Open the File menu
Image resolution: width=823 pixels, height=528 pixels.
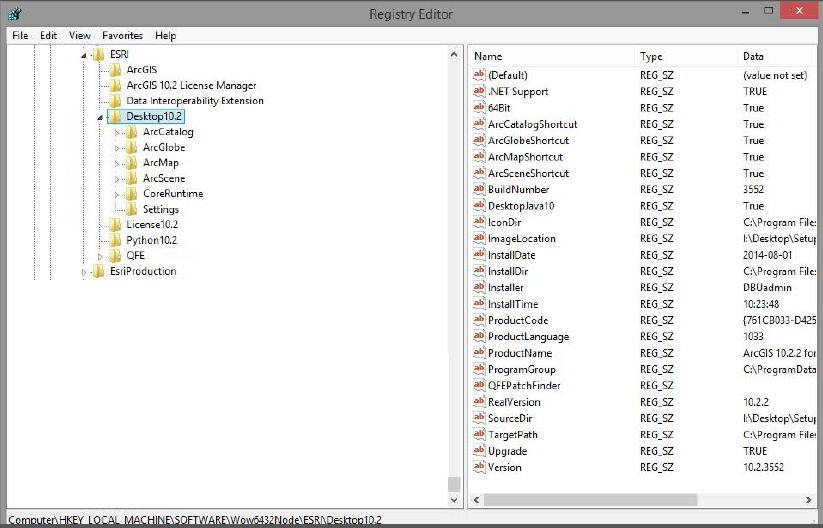pos(20,35)
